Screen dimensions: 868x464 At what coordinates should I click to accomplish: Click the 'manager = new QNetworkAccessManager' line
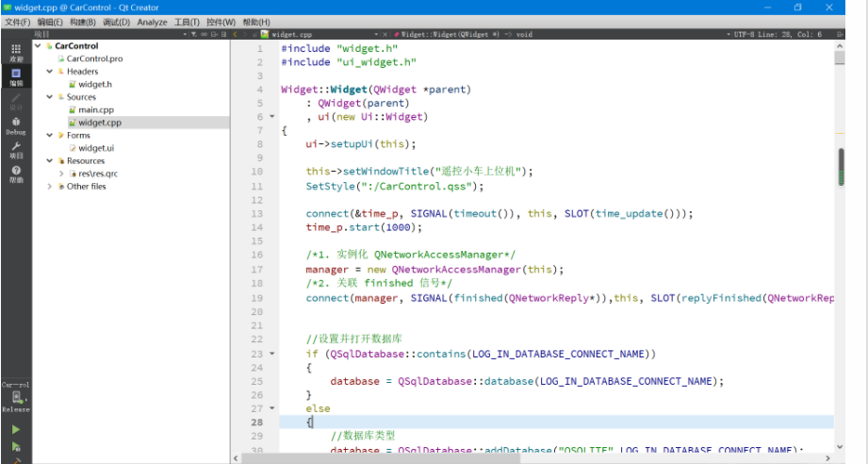click(434, 270)
